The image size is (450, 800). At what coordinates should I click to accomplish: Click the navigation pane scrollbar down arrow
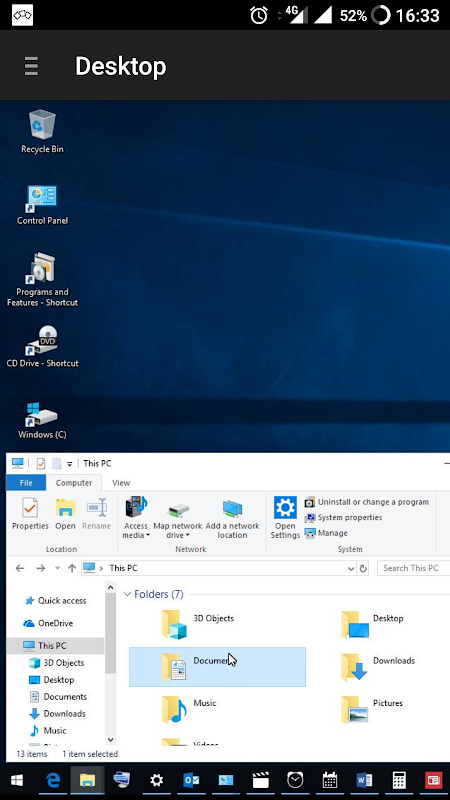coord(111,740)
